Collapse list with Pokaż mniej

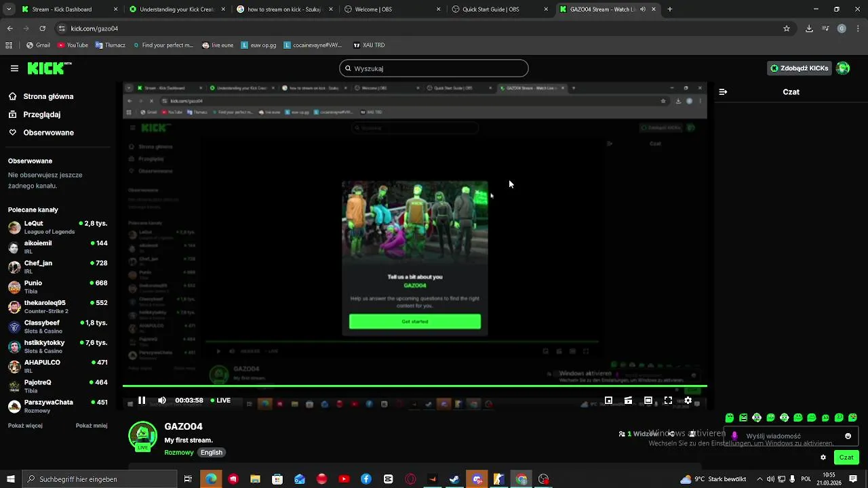[92, 426]
